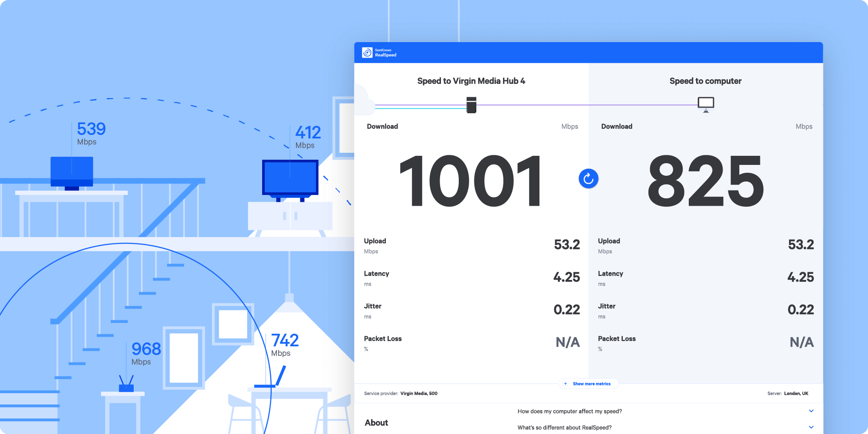Click the 742 Mbps speed label
Image resolution: width=868 pixels, height=434 pixels.
point(285,345)
